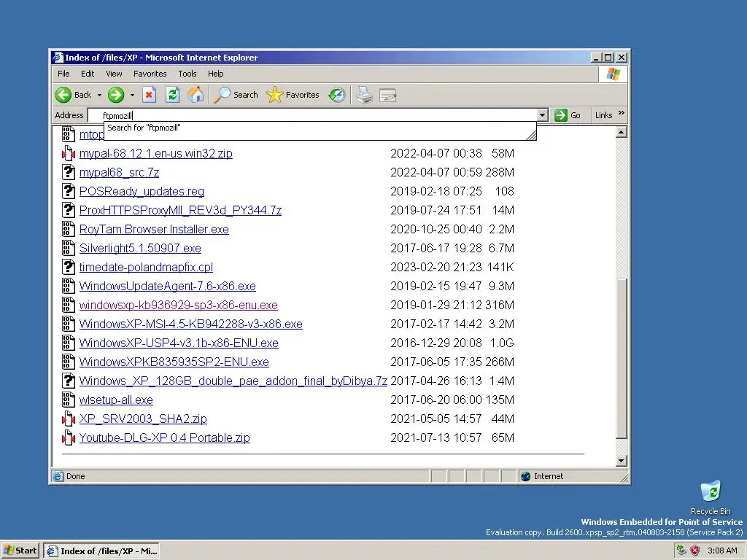Open Windows_XP_128GB_double_pae_addon_final_byDibya.7z link
This screenshot has height=560, width=747.
[x=233, y=381]
